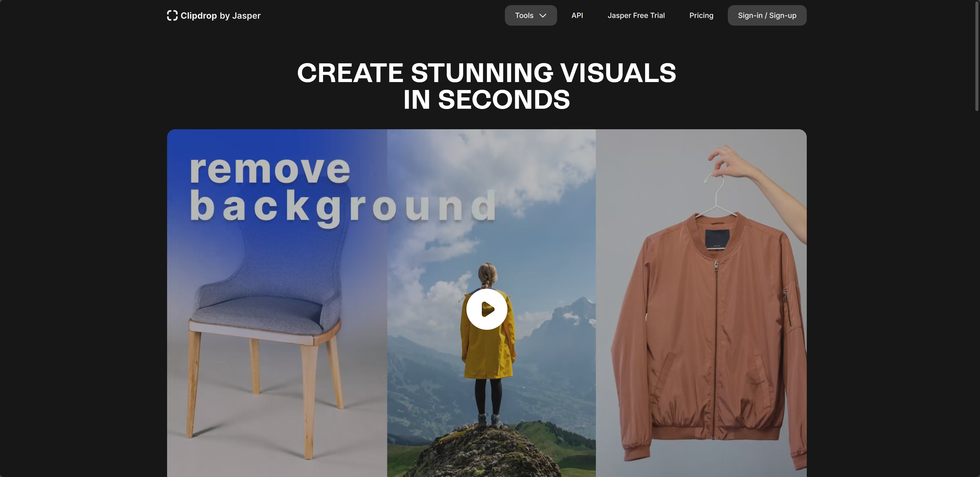Open the Pricing page
This screenshot has height=477, width=980.
701,16
